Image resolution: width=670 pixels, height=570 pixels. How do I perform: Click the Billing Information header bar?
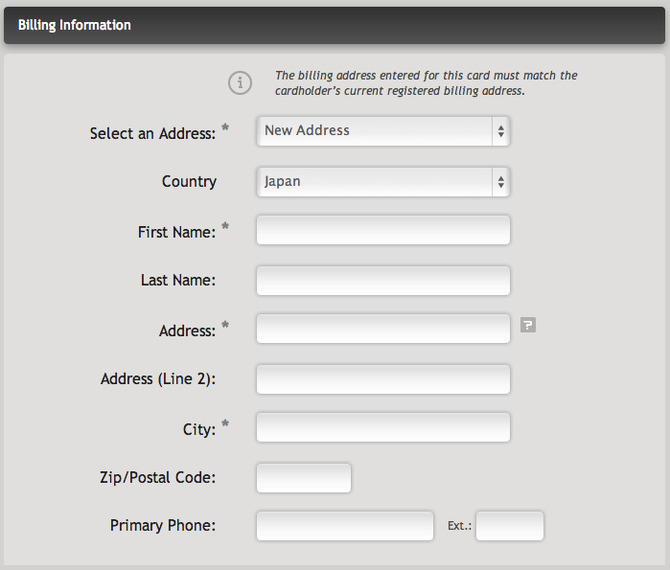(x=335, y=25)
